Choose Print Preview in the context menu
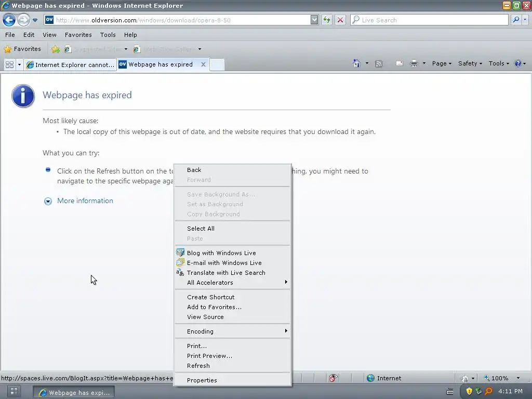Viewport: 532px width, 399px height. coord(232,356)
